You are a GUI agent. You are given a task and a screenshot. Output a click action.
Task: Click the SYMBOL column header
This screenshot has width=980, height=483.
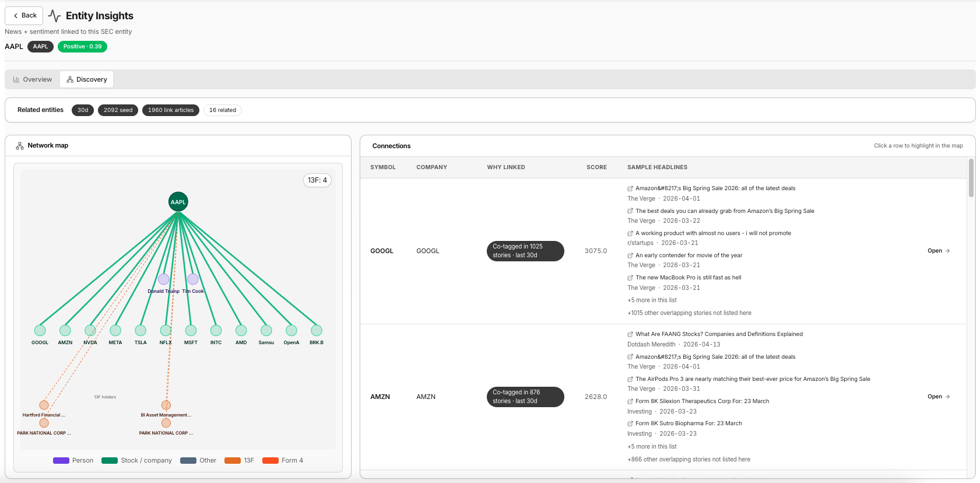pyautogui.click(x=383, y=167)
